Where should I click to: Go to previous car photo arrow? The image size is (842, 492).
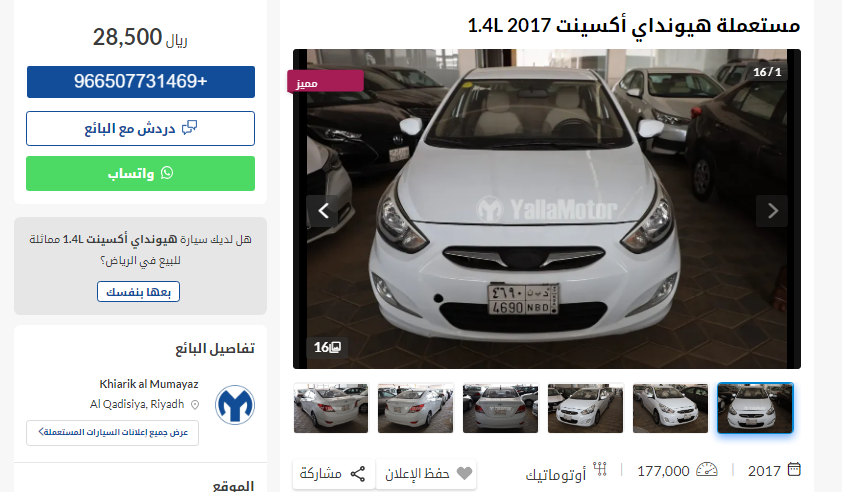pyautogui.click(x=323, y=211)
